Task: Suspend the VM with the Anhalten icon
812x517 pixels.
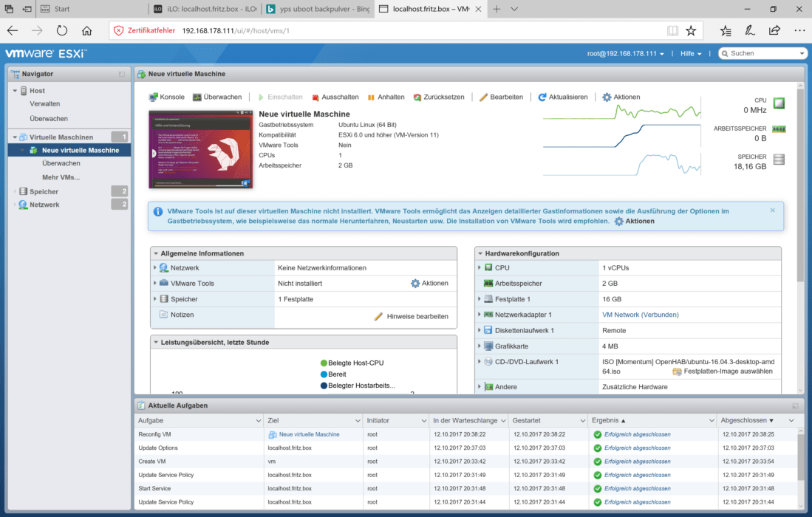Action: pos(369,97)
